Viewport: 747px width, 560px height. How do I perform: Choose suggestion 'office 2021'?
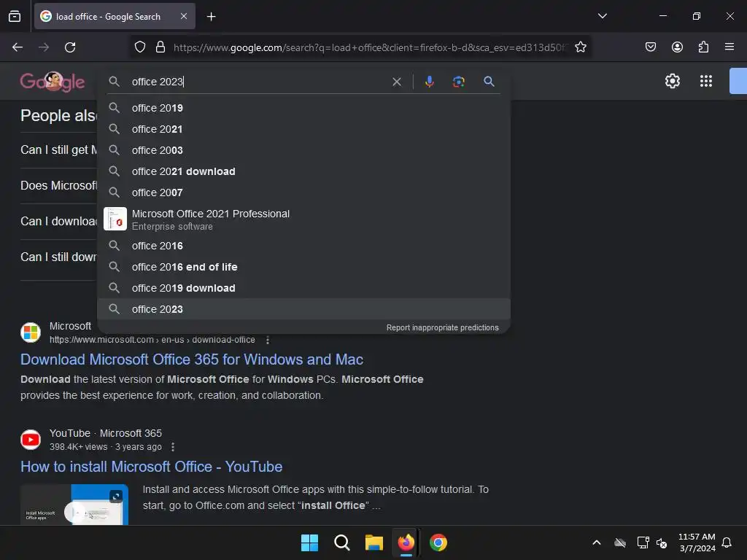[x=304, y=129]
